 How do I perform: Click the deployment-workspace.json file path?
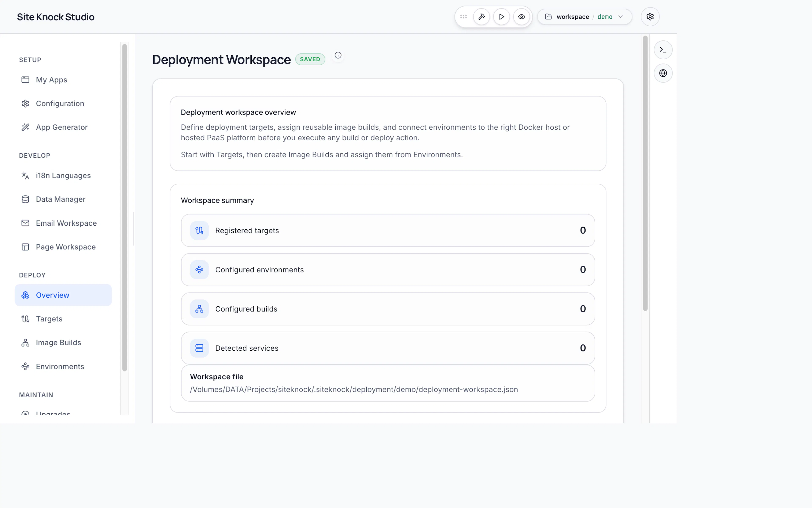(x=354, y=389)
